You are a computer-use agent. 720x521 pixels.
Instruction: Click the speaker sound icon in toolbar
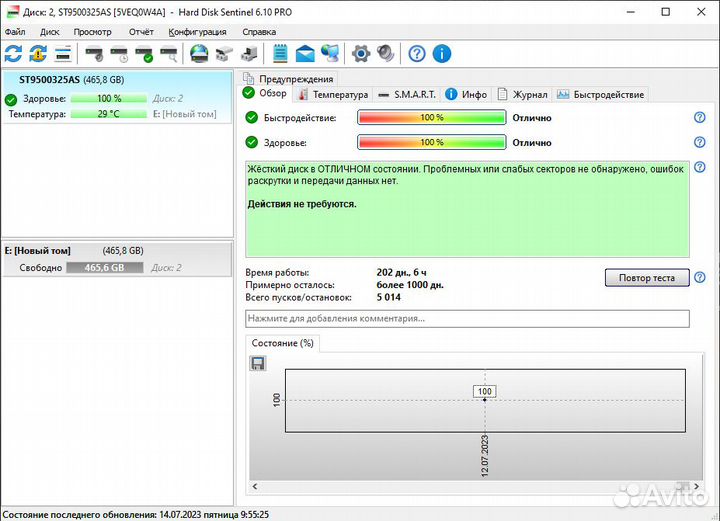386,54
